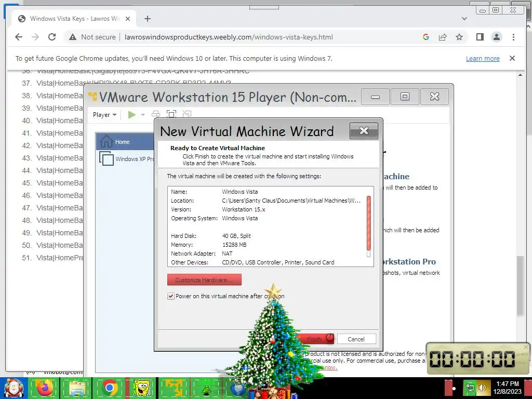Screen dimensions: 532x399
Task: Click the 'NAT' network adapter value
Action: pyautogui.click(x=228, y=254)
